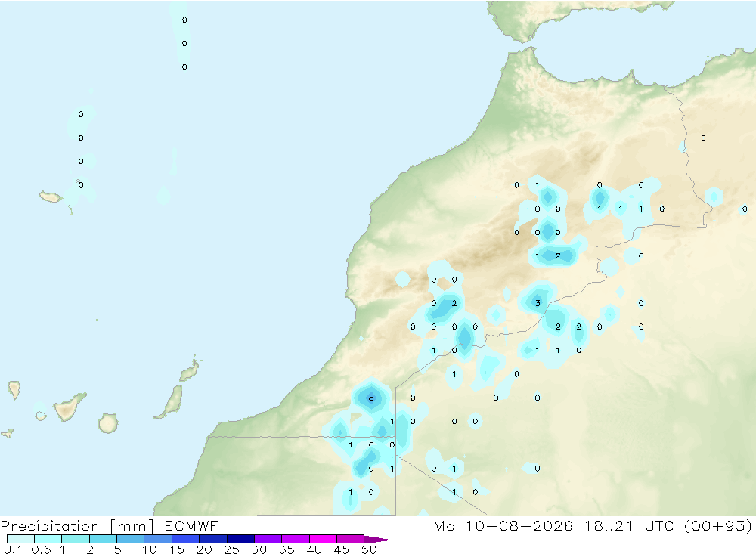Click the legend swatch between 25 and 30
The height and width of the screenshot is (554, 756).
[240, 539]
